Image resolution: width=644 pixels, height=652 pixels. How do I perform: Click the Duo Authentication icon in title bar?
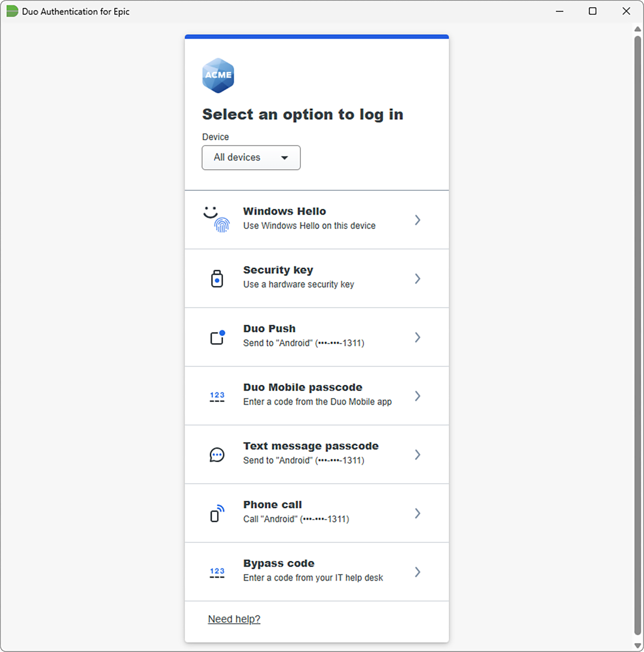point(12,11)
